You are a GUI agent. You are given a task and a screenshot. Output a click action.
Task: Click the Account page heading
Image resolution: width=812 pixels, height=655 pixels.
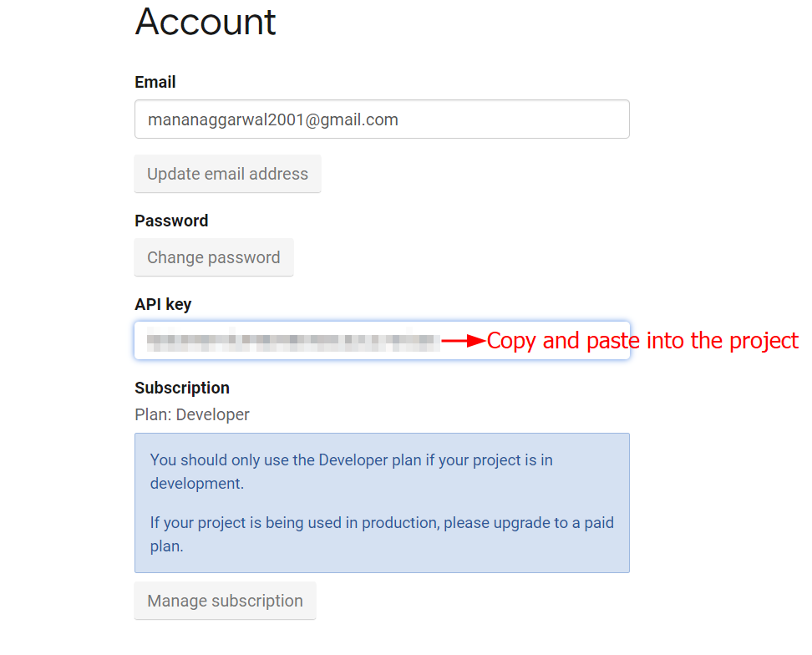205,23
